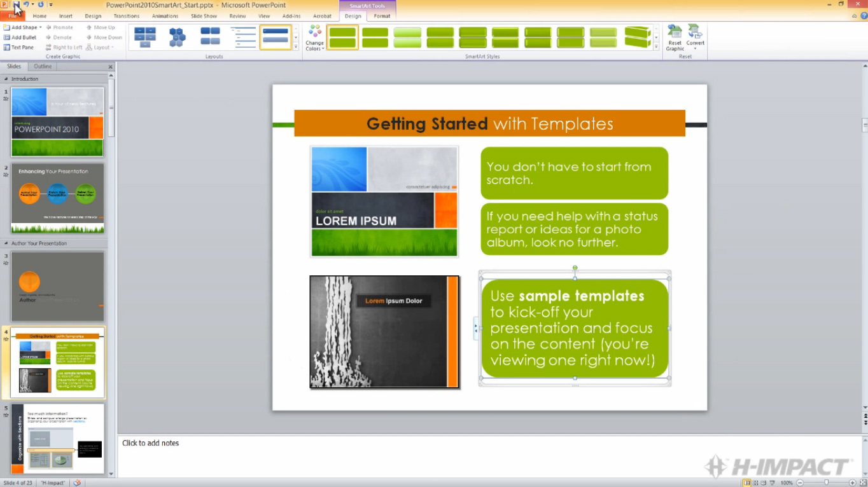Click the zoom slider handle

(x=826, y=483)
